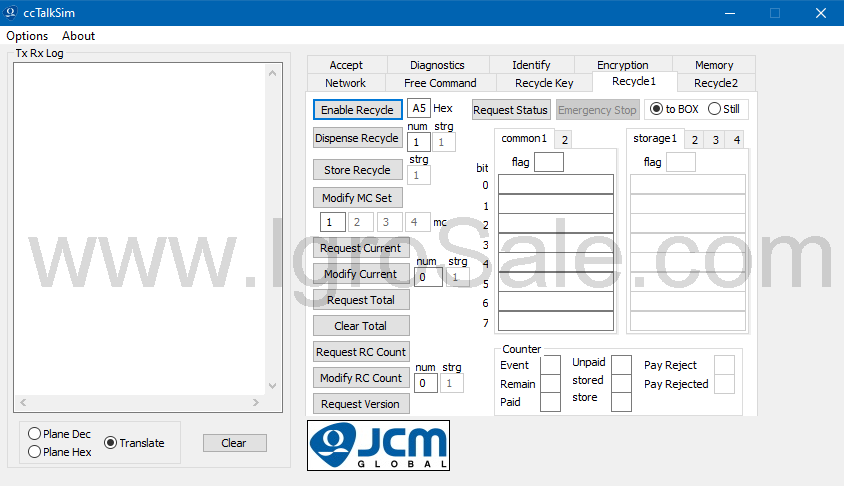This screenshot has width=844, height=486.
Task: Select the Still radio button
Action: (x=715, y=109)
